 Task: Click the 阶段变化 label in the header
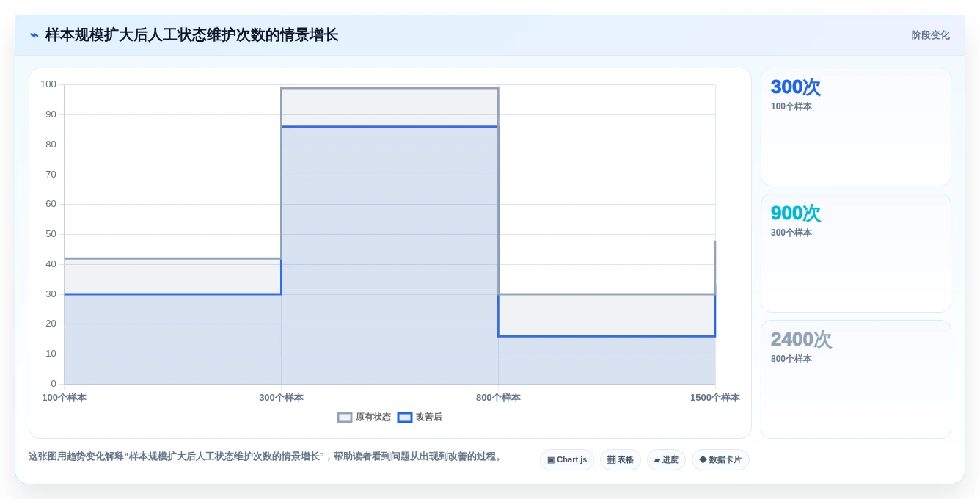[x=930, y=35]
